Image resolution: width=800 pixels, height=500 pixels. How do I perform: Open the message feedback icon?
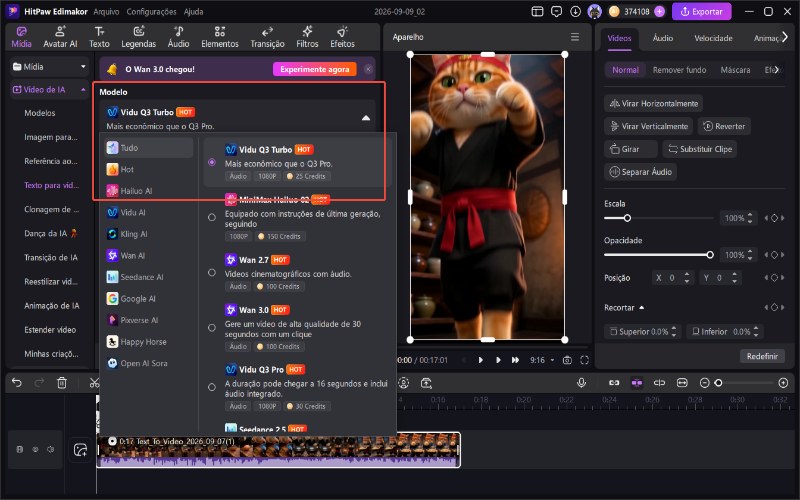(557, 11)
